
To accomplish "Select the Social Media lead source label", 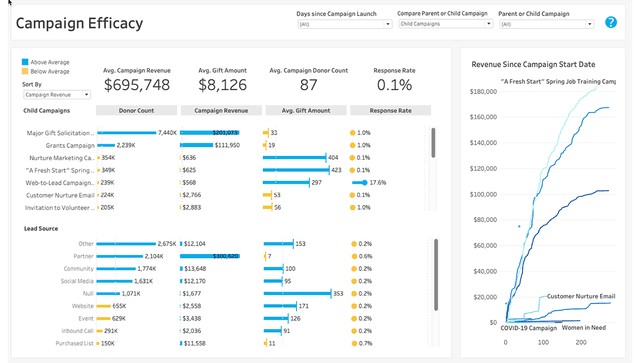I will click(77, 281).
